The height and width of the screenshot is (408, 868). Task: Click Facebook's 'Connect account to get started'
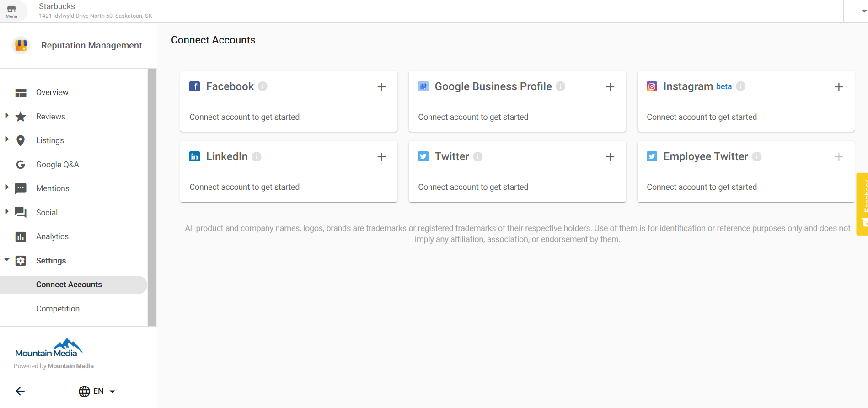click(245, 117)
